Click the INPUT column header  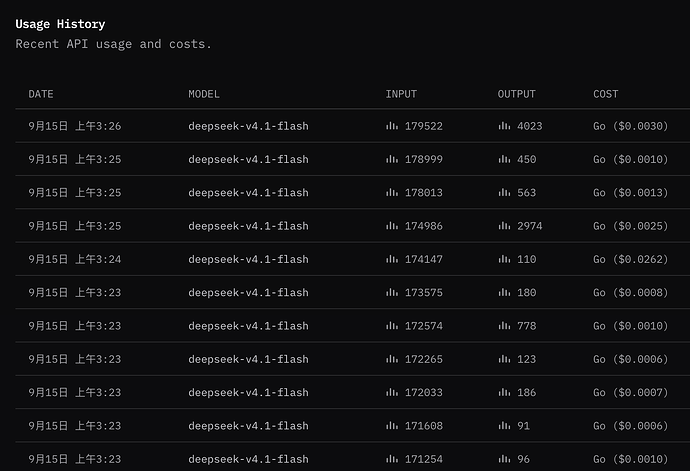click(x=401, y=94)
